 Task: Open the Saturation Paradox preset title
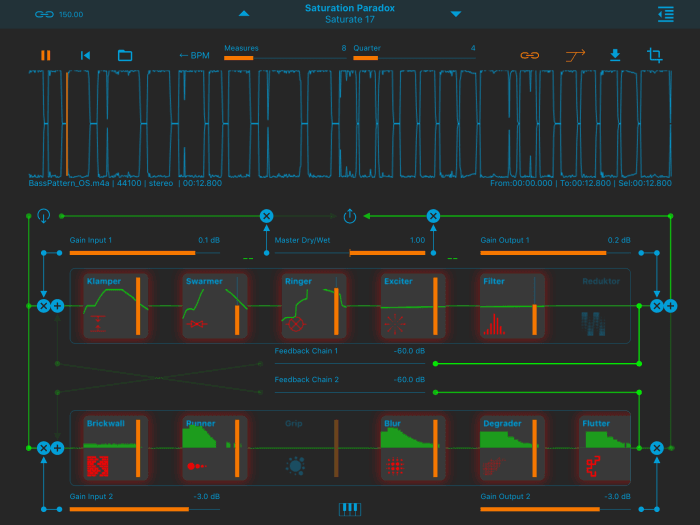(350, 8)
